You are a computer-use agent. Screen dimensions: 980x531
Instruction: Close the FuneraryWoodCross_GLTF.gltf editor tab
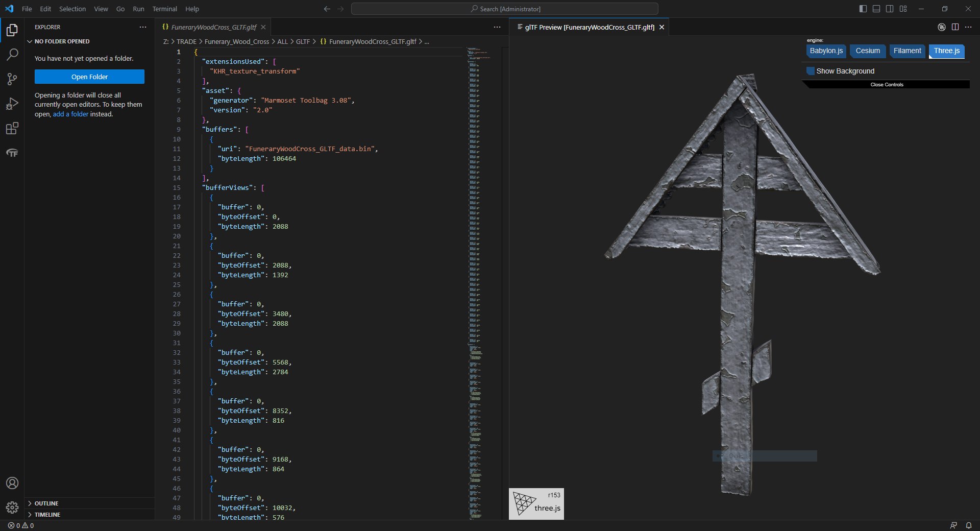pos(263,27)
